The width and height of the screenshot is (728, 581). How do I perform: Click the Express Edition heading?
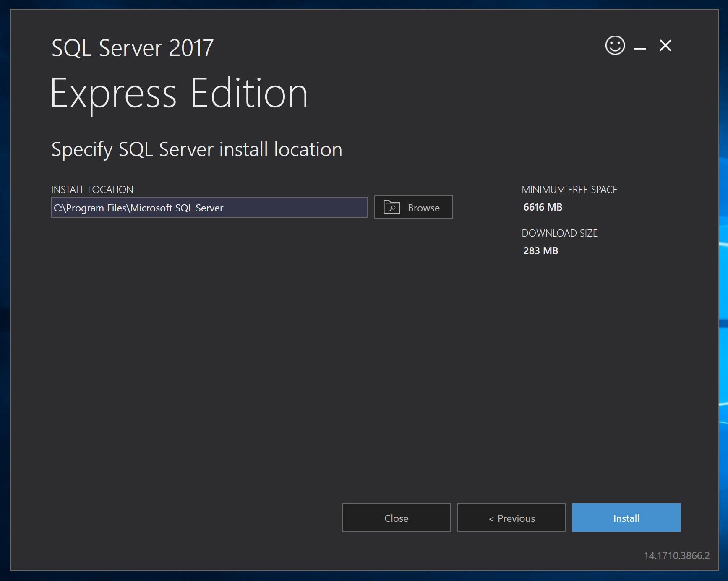tap(180, 94)
